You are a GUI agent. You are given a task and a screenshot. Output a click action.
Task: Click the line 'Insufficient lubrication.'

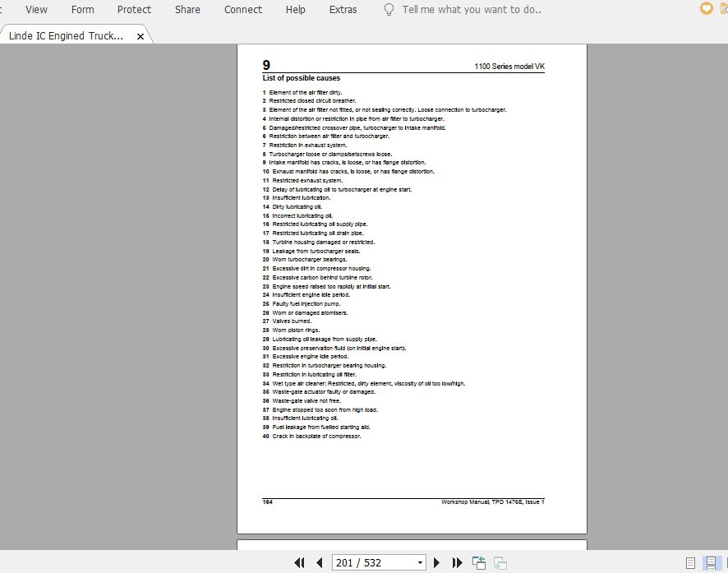click(302, 198)
